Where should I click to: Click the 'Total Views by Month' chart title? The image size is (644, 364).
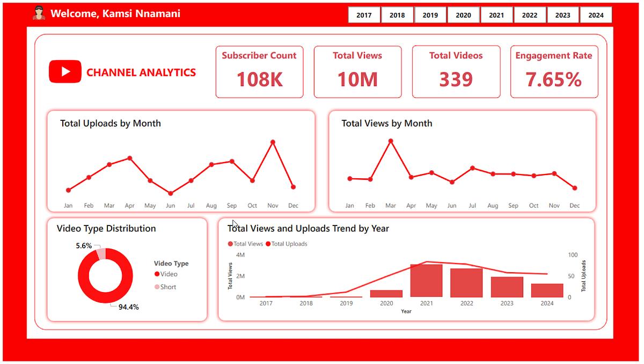pos(387,123)
